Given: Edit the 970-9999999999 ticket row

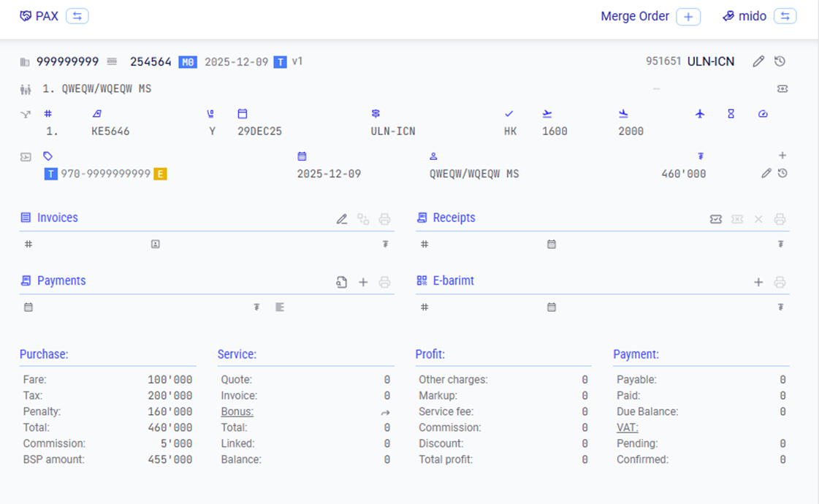Looking at the screenshot, I should point(766,174).
